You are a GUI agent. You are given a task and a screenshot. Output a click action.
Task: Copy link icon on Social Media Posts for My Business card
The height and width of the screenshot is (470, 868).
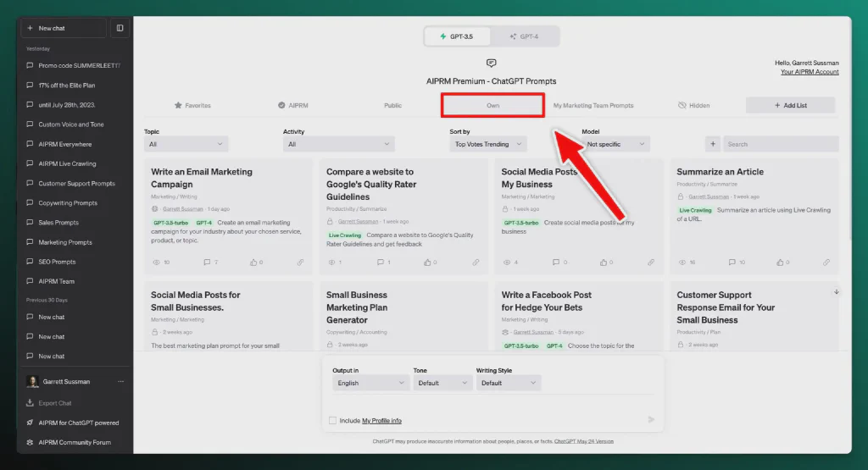pos(651,262)
